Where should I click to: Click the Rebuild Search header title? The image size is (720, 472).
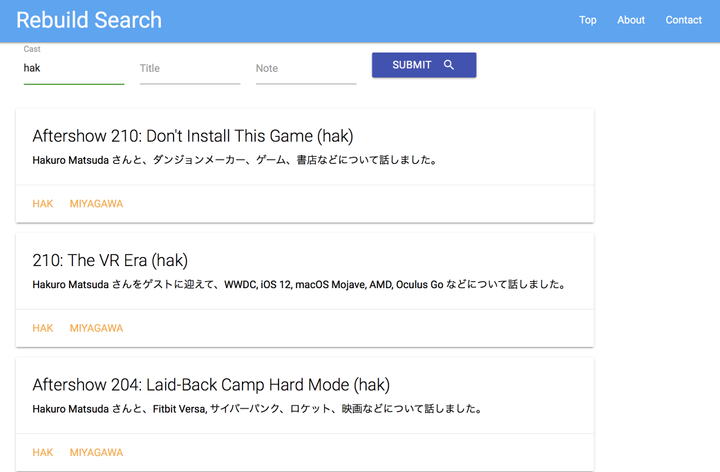click(x=89, y=20)
